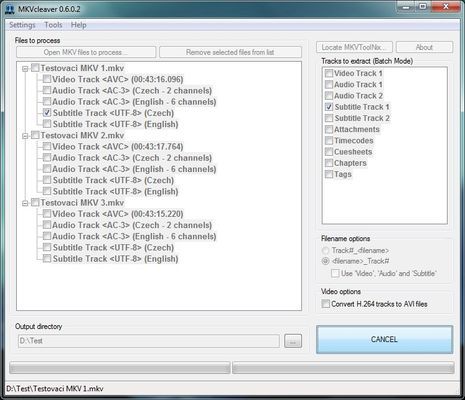The height and width of the screenshot is (400, 465).
Task: Open the Help menu
Action: coord(79,25)
